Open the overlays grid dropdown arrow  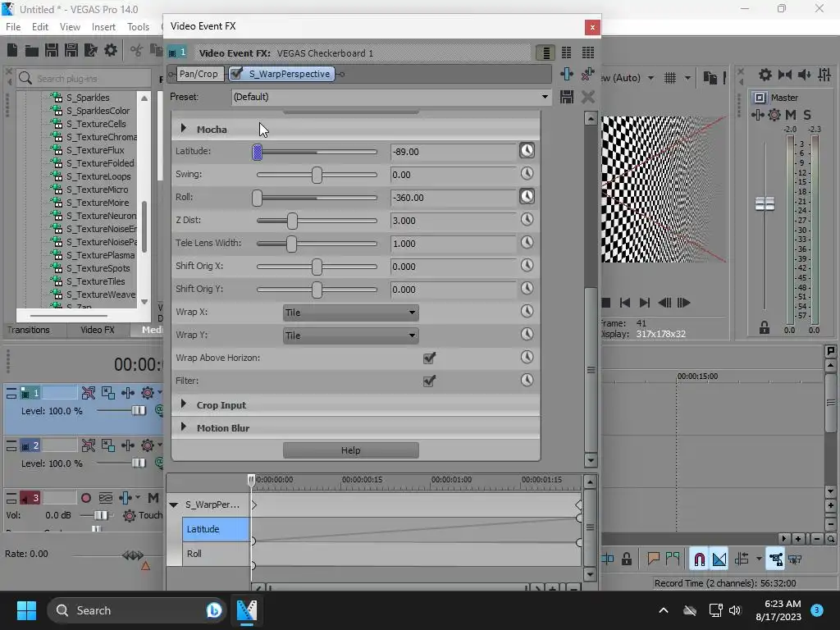pyautogui.click(x=688, y=78)
